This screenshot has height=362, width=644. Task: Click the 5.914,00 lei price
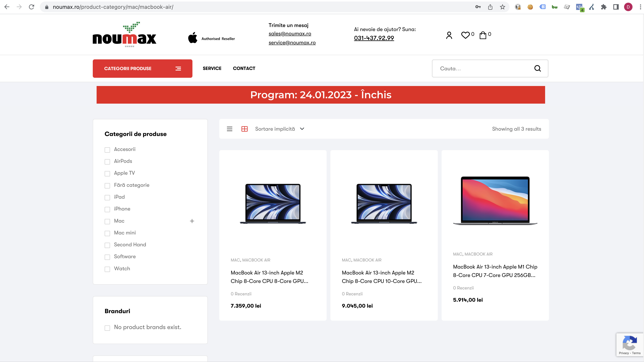click(468, 300)
